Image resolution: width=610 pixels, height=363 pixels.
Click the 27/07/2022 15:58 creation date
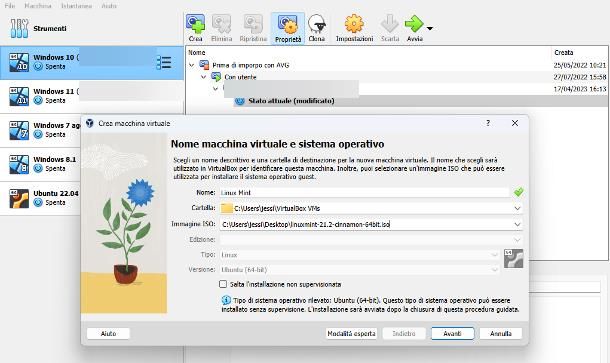(x=580, y=77)
